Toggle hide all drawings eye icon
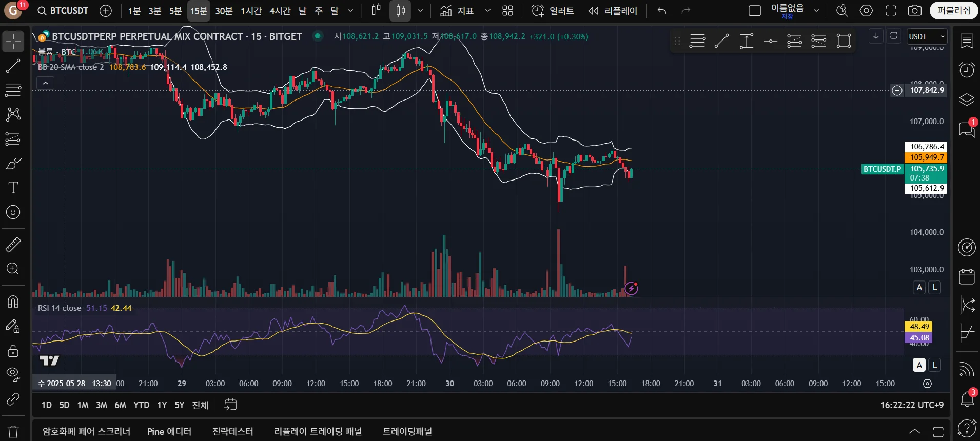This screenshot has height=441, width=980. tap(13, 374)
